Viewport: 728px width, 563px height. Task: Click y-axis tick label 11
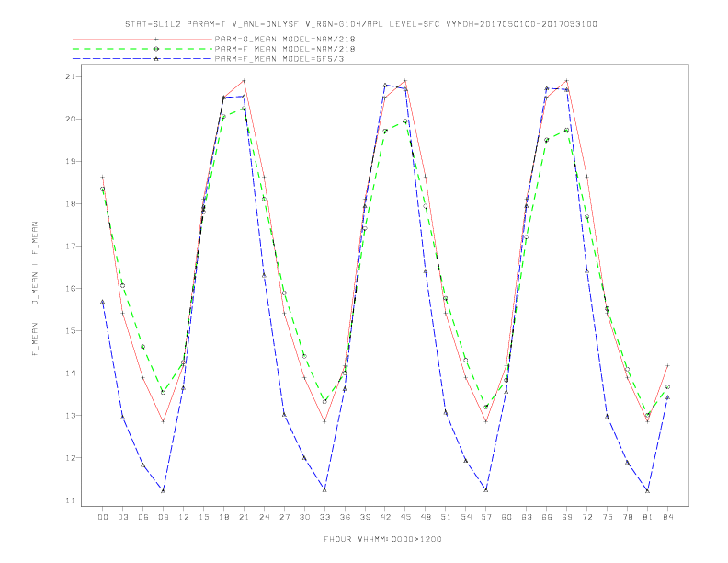point(70,500)
